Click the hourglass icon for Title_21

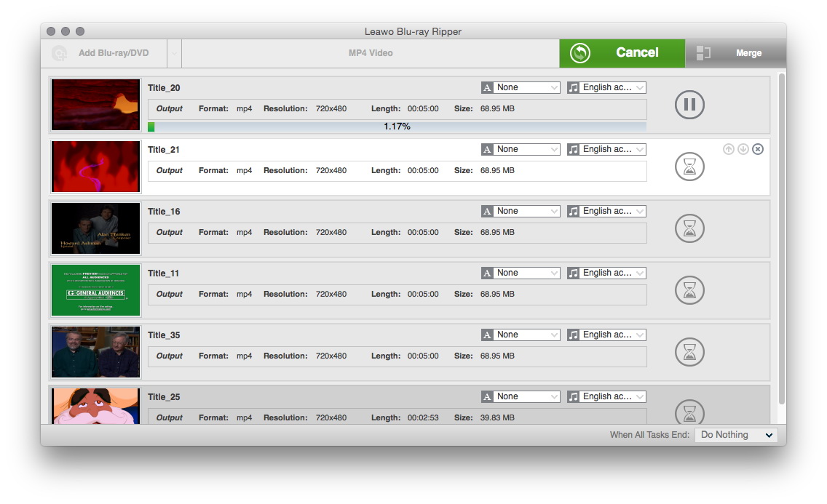click(689, 167)
